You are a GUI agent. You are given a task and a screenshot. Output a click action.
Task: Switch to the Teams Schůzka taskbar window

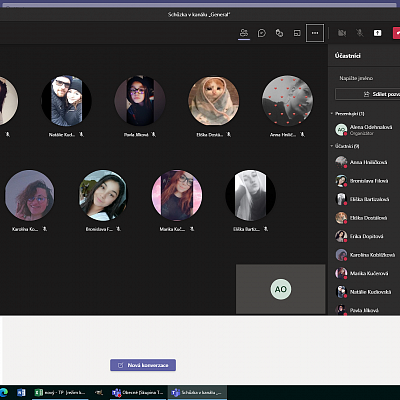pos(197,392)
